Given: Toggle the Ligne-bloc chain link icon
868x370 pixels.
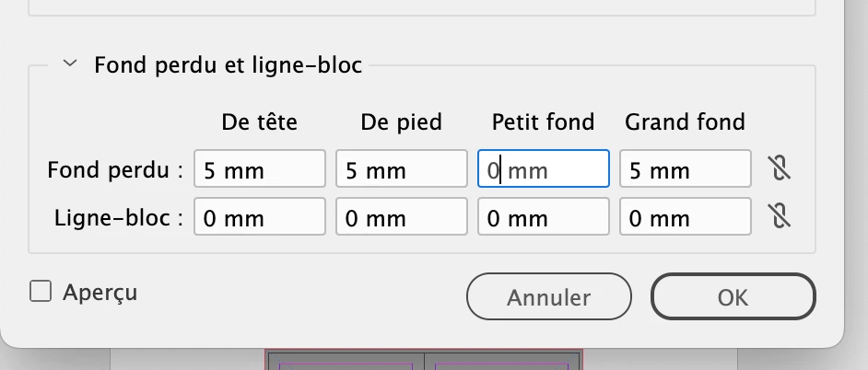Looking at the screenshot, I should point(780,216).
